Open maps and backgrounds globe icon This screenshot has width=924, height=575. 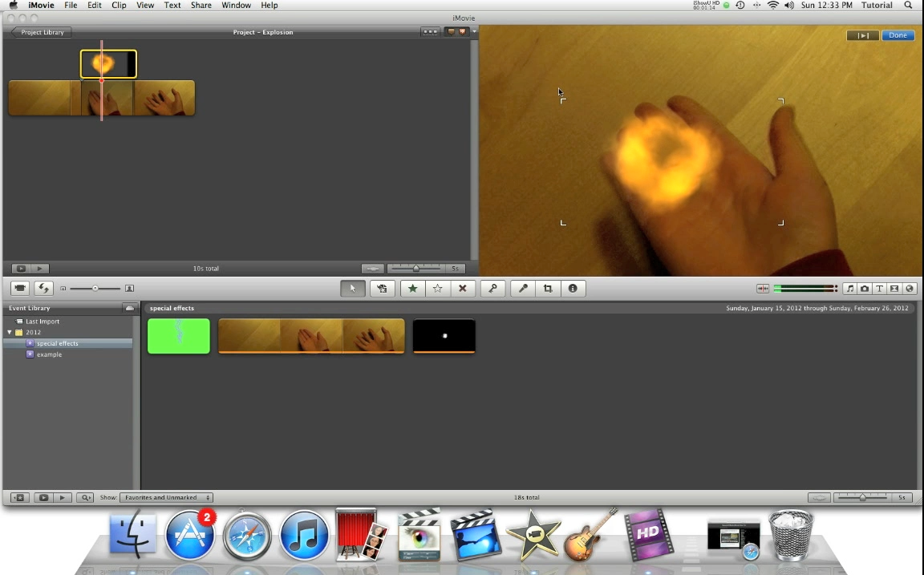[910, 288]
